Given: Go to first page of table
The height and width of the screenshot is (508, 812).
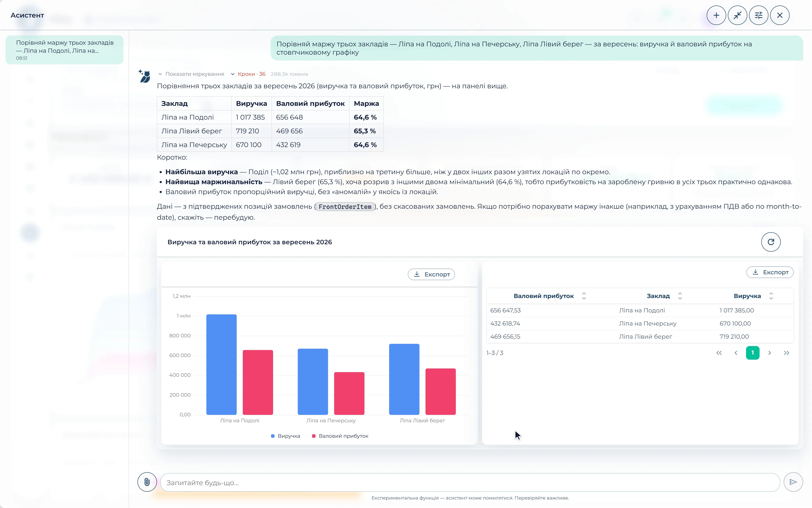Looking at the screenshot, I should point(719,353).
